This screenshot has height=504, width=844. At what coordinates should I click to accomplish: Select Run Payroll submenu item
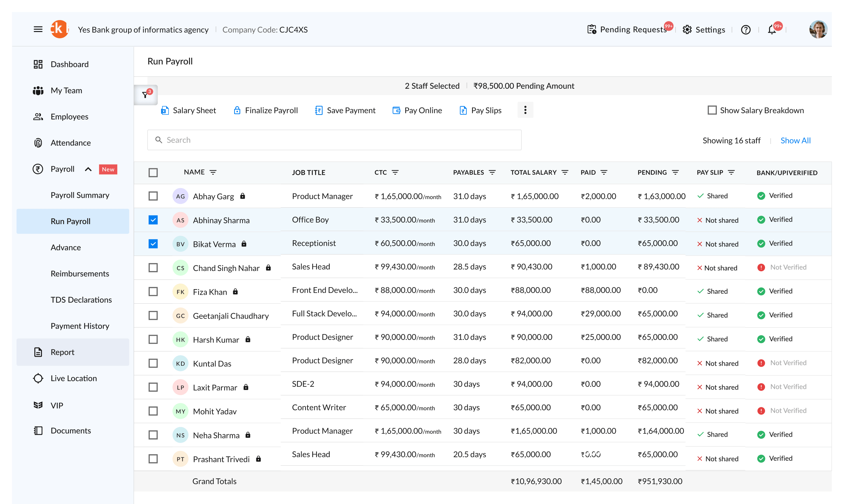point(73,221)
